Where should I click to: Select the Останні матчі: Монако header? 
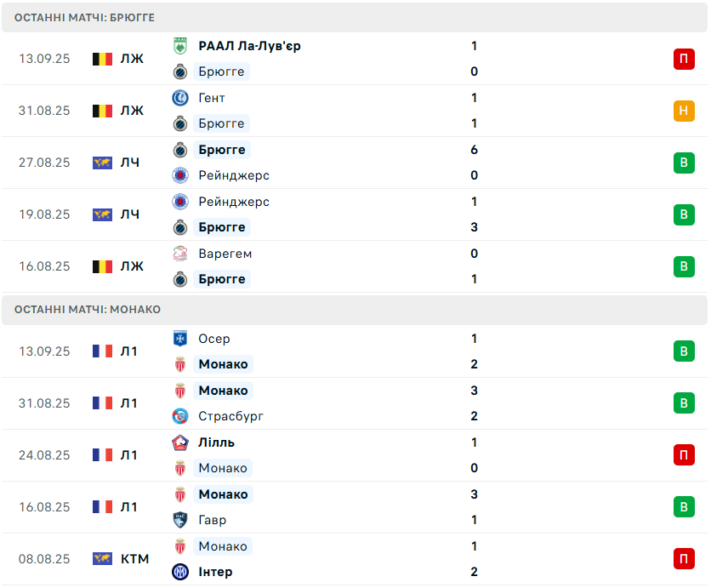pyautogui.click(x=355, y=310)
